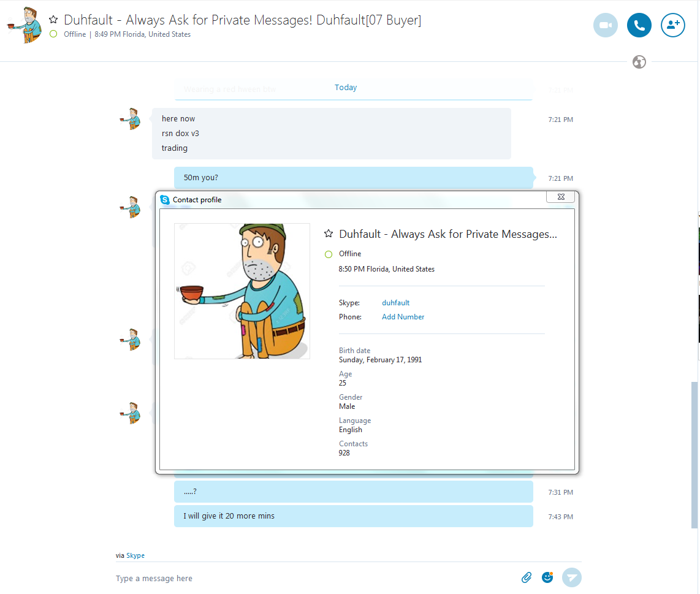Select the 'rsn dox v3' message line
Image resolution: width=700 pixels, height=594 pixels.
pyautogui.click(x=180, y=134)
